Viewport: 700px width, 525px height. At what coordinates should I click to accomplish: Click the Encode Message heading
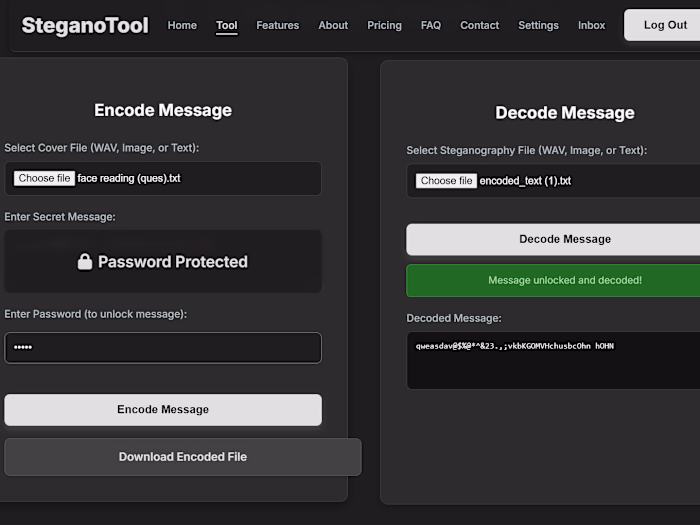point(163,110)
